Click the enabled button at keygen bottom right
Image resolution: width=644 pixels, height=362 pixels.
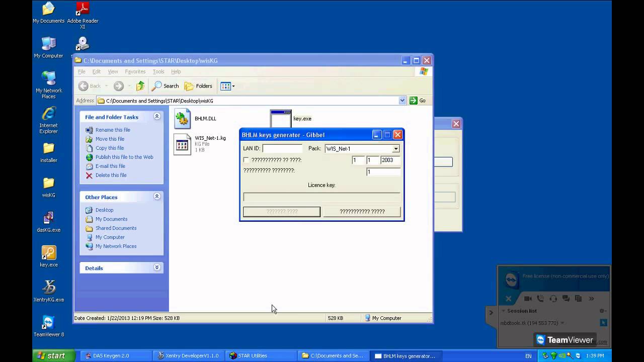pos(362,212)
